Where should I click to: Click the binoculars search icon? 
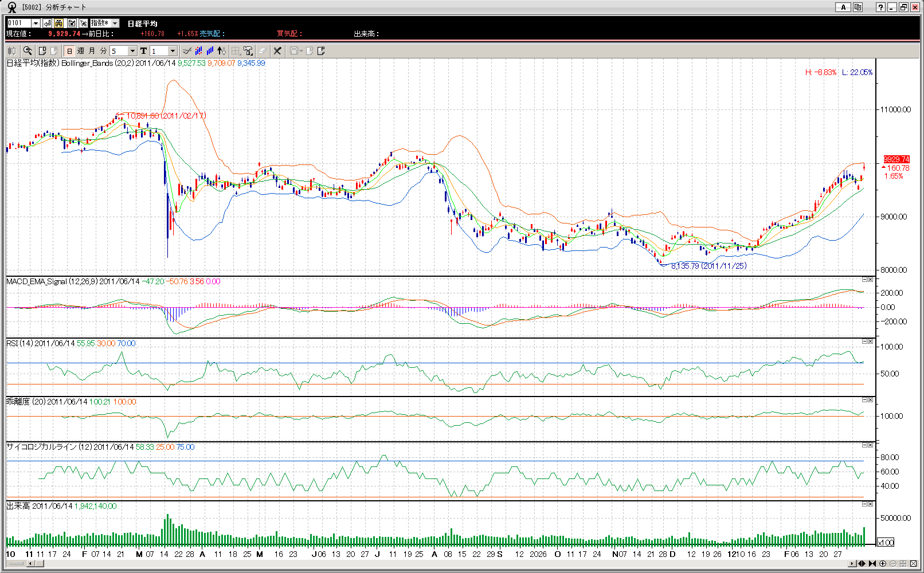tap(59, 23)
